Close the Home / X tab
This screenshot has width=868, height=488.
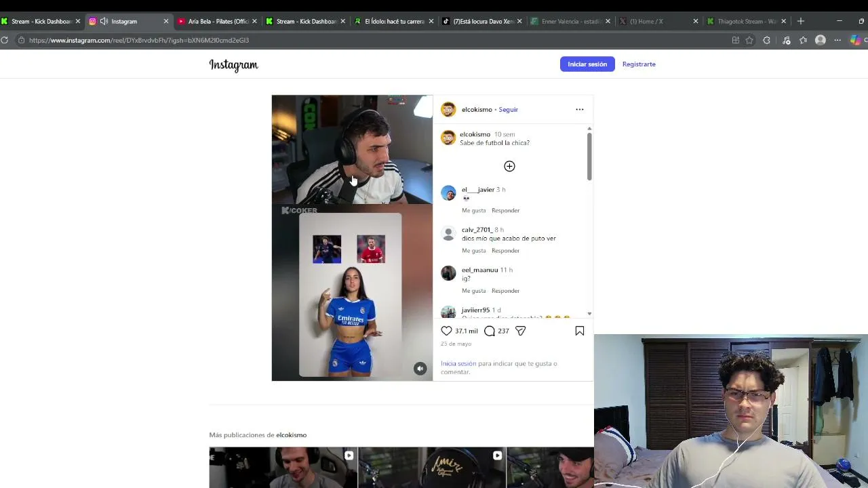tap(696, 21)
